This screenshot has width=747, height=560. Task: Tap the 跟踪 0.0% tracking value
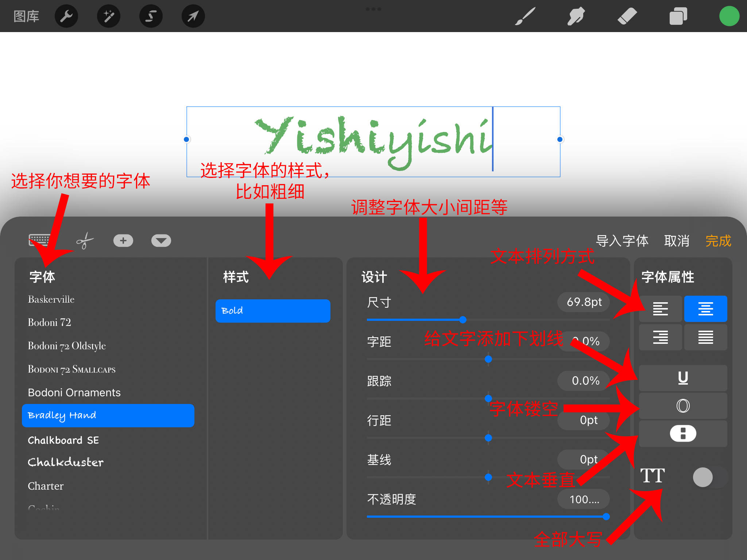click(x=584, y=381)
